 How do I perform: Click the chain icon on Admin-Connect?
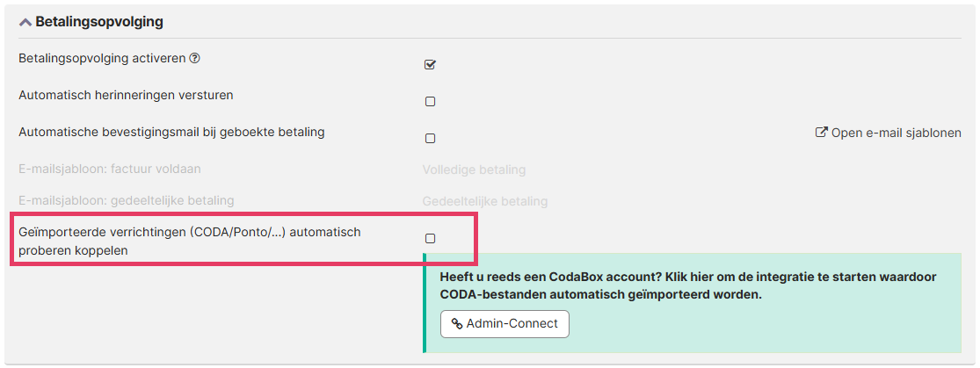457,324
